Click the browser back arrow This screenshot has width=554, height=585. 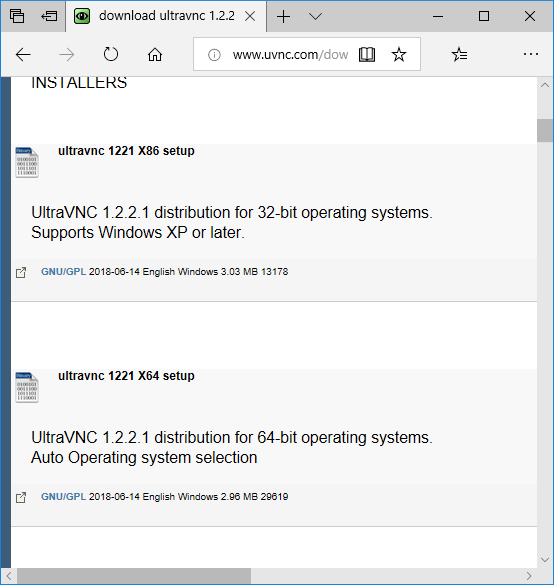23,55
